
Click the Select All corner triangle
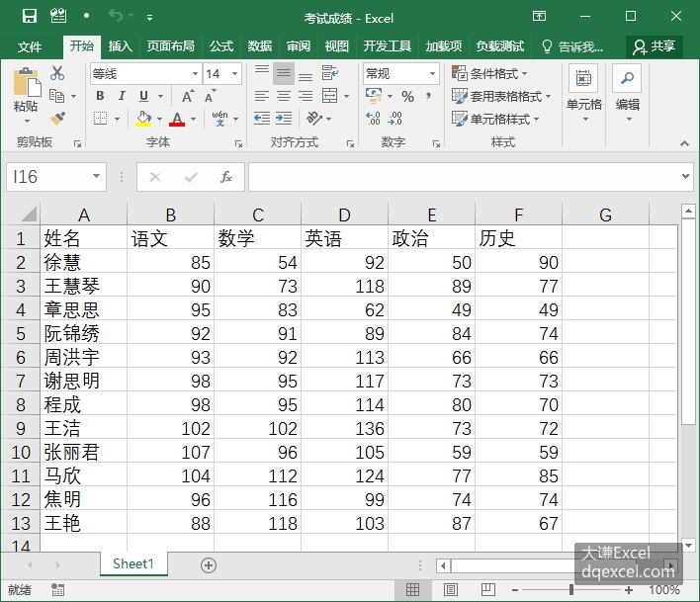28,215
